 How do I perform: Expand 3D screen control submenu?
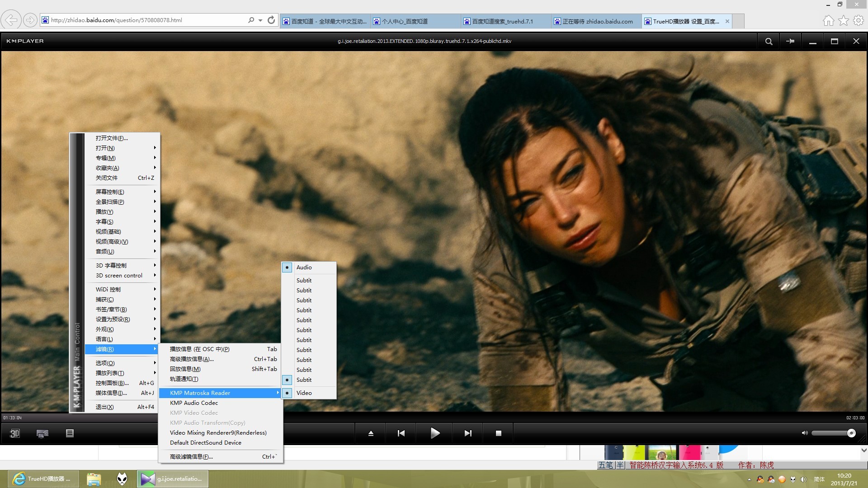tap(122, 276)
